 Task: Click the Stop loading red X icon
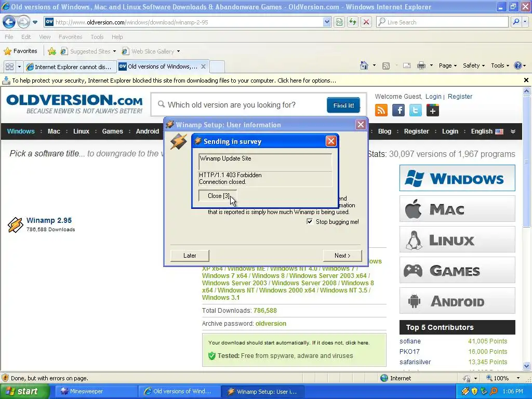coord(366,22)
